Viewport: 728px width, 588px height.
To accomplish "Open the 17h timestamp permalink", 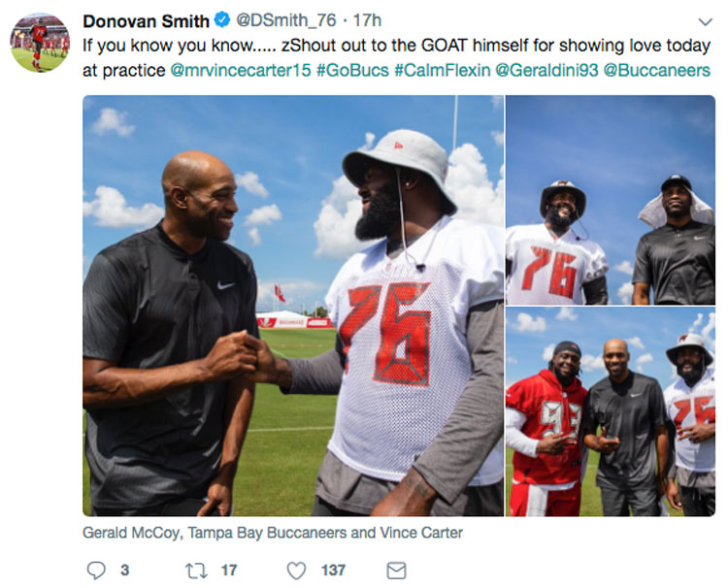I will pyautogui.click(x=367, y=20).
